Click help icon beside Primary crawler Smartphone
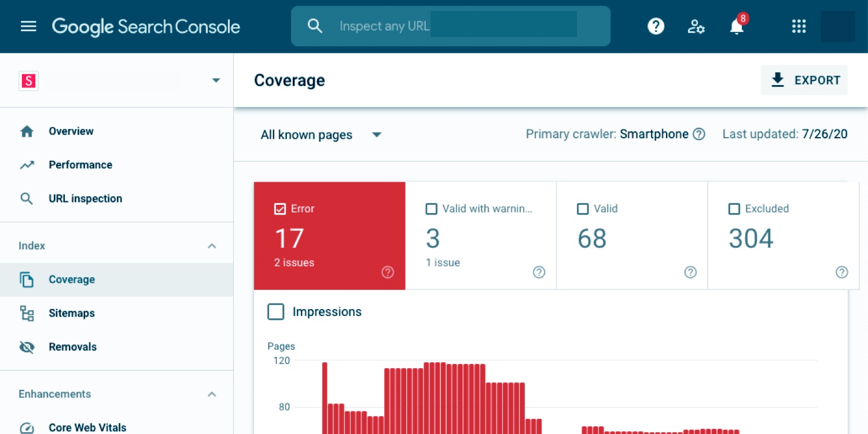Image resolution: width=868 pixels, height=434 pixels. point(699,134)
